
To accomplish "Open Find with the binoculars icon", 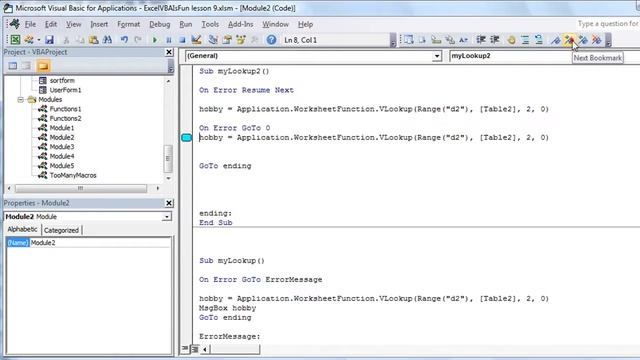I will (x=107, y=40).
